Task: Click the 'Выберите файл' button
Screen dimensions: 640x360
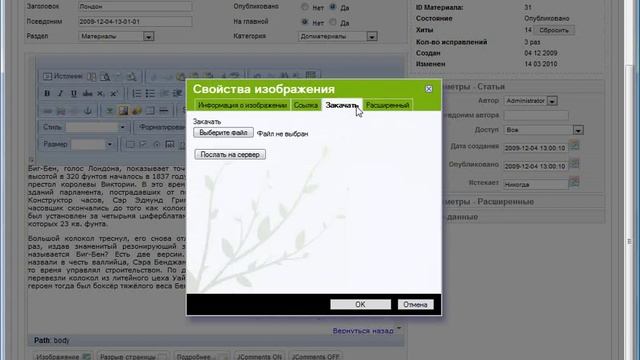Action: coord(223,133)
